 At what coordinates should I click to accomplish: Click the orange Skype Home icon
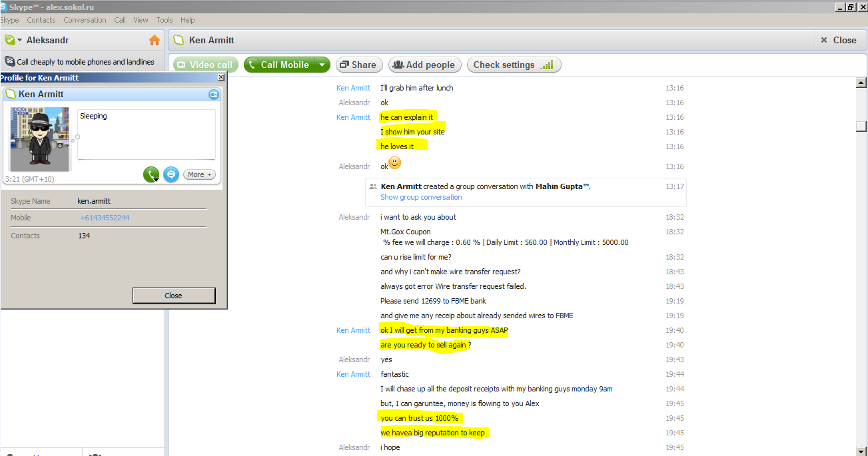(155, 40)
